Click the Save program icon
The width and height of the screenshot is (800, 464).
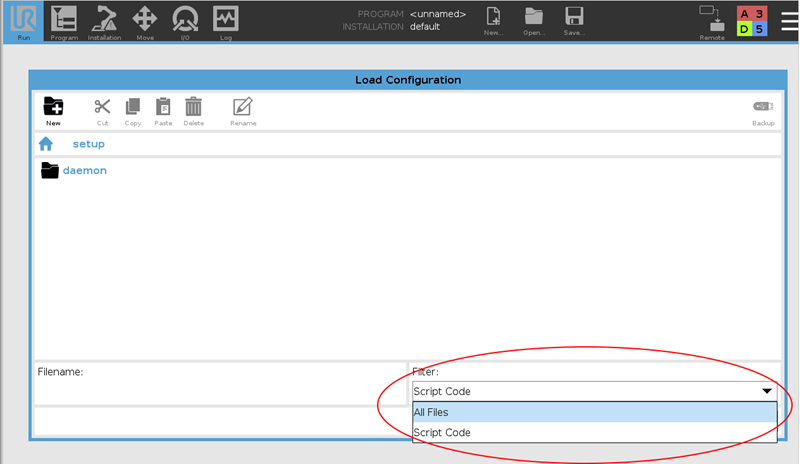tap(574, 21)
